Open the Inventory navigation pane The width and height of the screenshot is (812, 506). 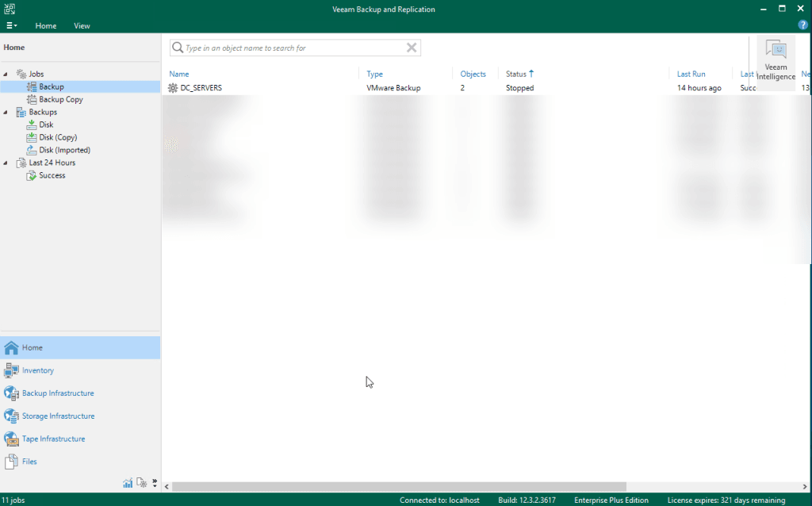coord(80,370)
